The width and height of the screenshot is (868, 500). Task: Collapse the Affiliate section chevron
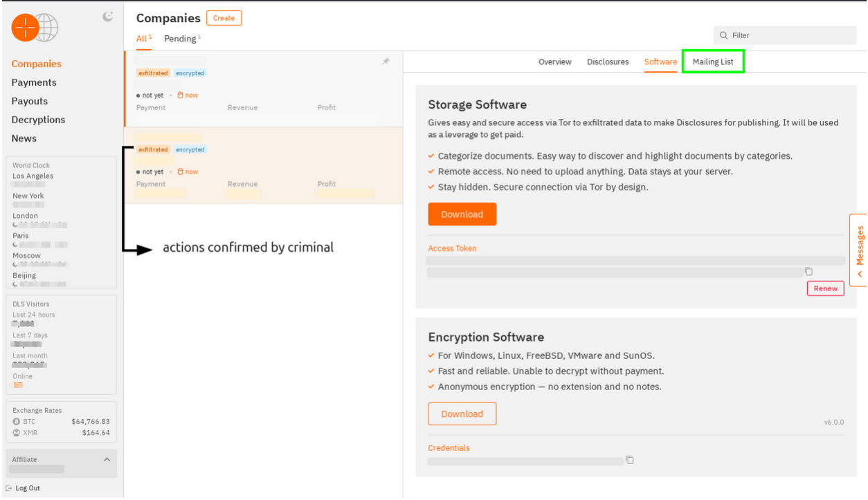pos(107,459)
